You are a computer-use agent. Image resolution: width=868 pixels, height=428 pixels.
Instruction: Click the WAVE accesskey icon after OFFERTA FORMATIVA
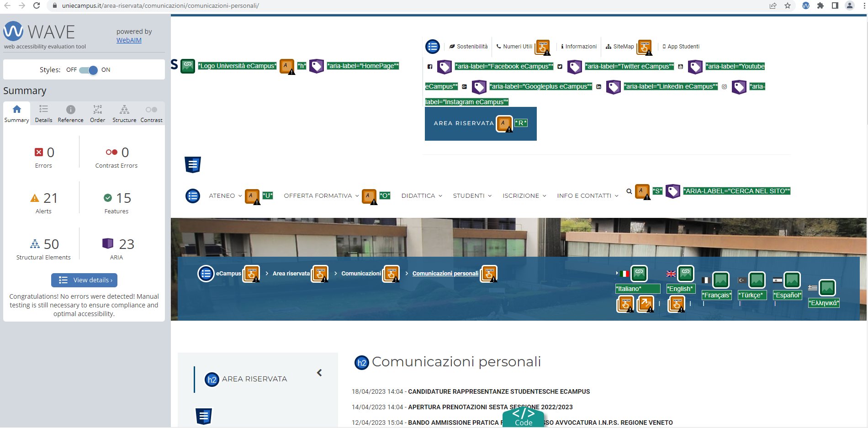pyautogui.click(x=369, y=196)
